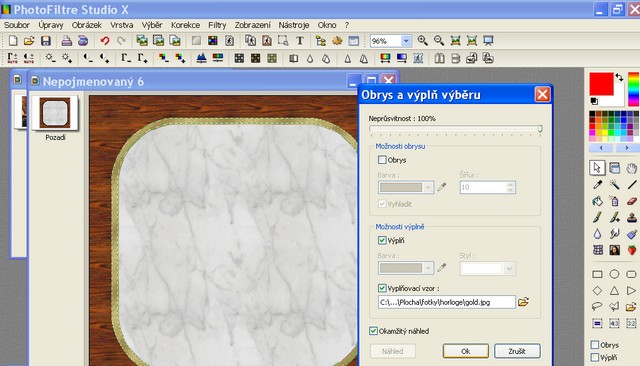Click the Text tool T icon in toolbar

tap(300, 41)
